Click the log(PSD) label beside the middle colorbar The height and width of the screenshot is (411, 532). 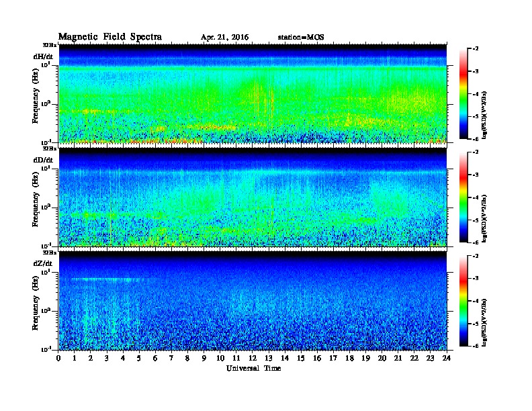point(484,218)
